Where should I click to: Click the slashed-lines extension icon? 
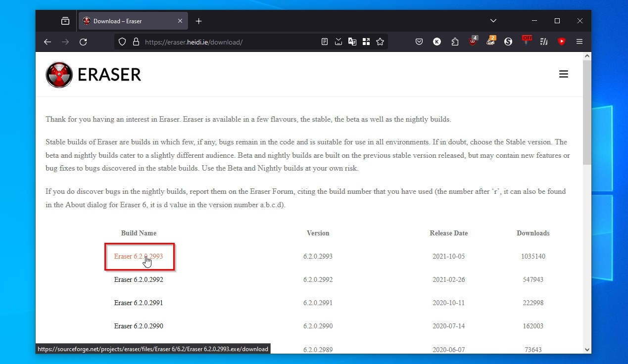(x=544, y=42)
